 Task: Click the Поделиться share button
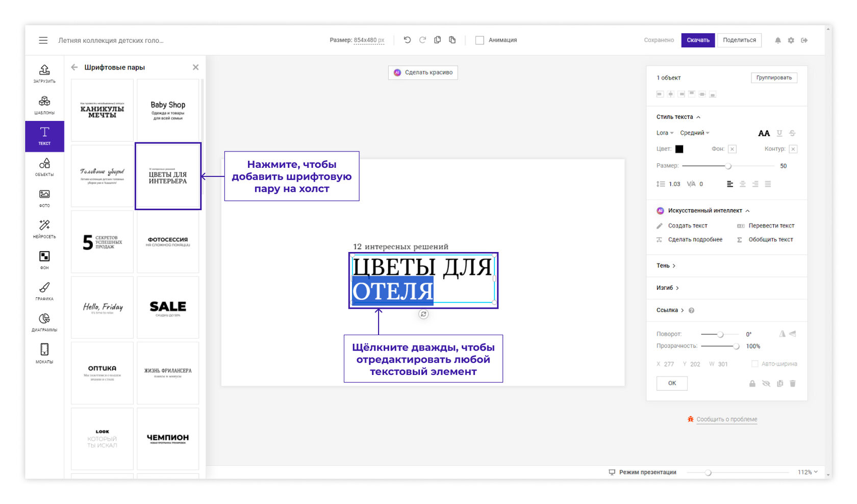pos(739,40)
